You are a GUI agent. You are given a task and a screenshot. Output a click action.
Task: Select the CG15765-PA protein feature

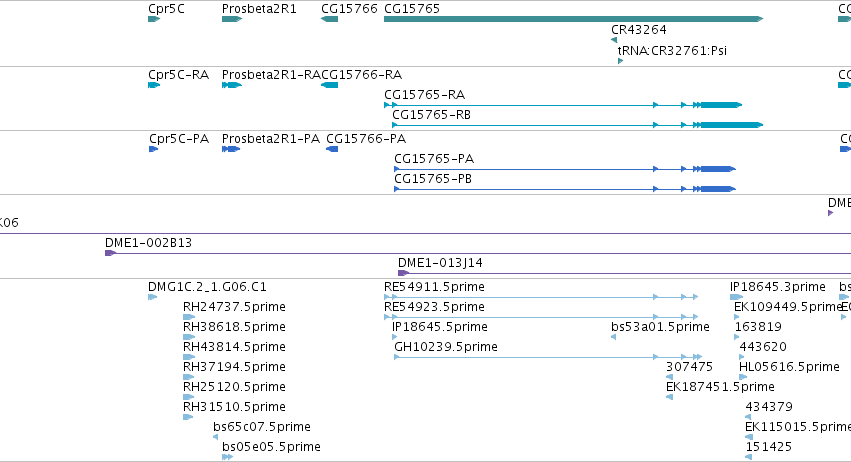pyautogui.click(x=565, y=169)
